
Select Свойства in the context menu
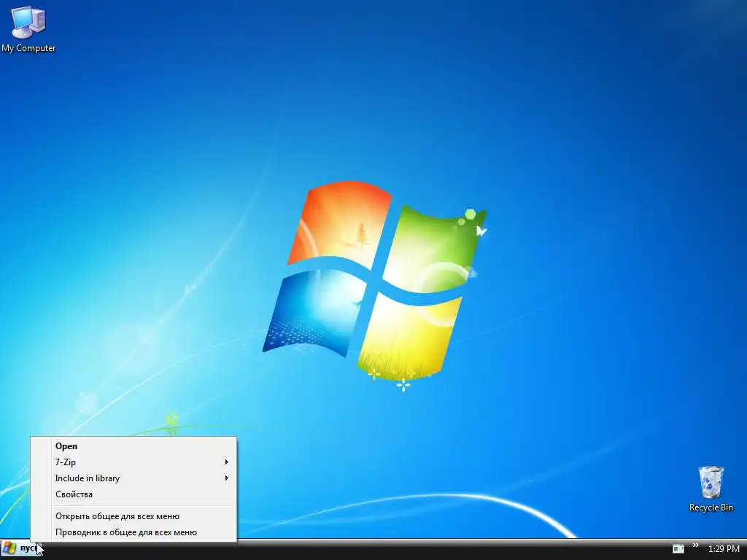click(x=134, y=494)
